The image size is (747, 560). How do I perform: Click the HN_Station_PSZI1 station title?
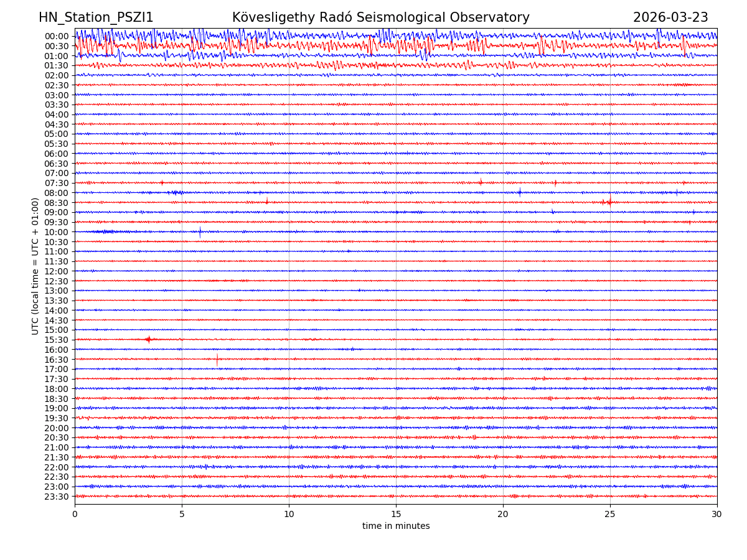click(96, 18)
